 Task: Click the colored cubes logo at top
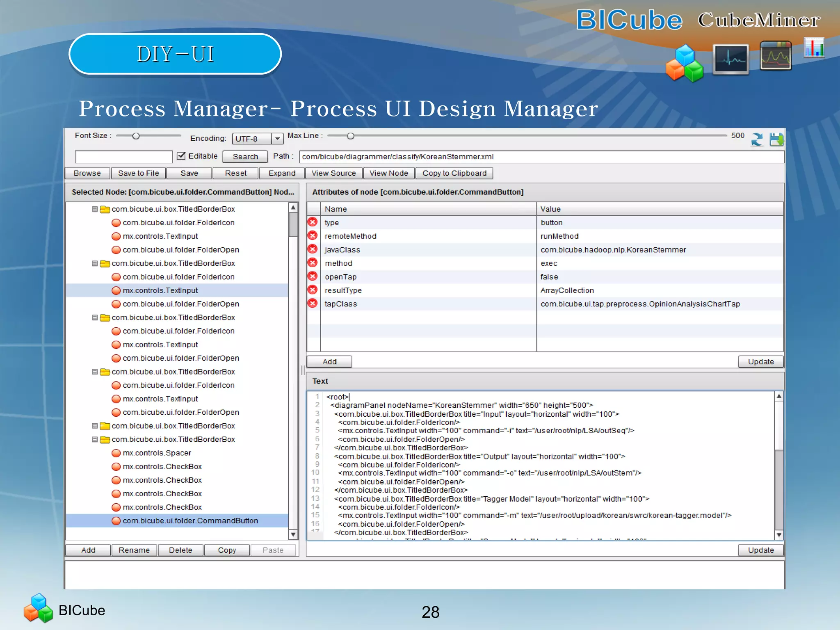[685, 64]
